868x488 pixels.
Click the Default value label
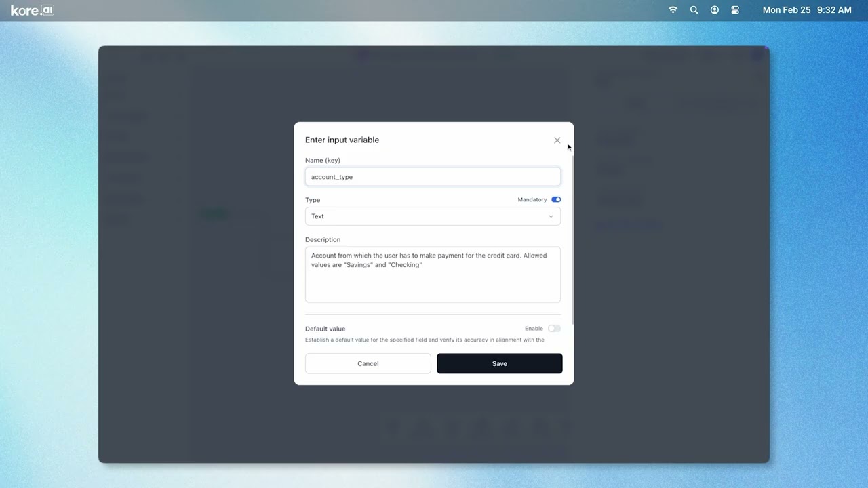click(325, 329)
